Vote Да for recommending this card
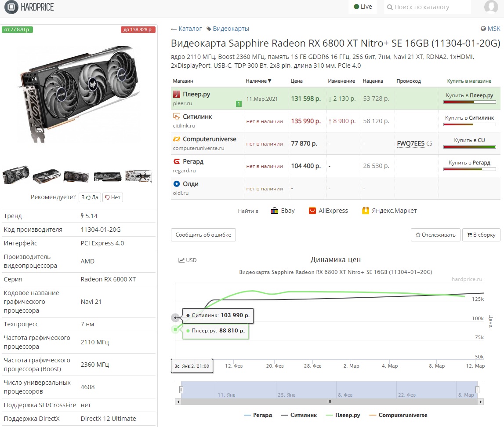The height and width of the screenshot is (427, 504). (90, 197)
